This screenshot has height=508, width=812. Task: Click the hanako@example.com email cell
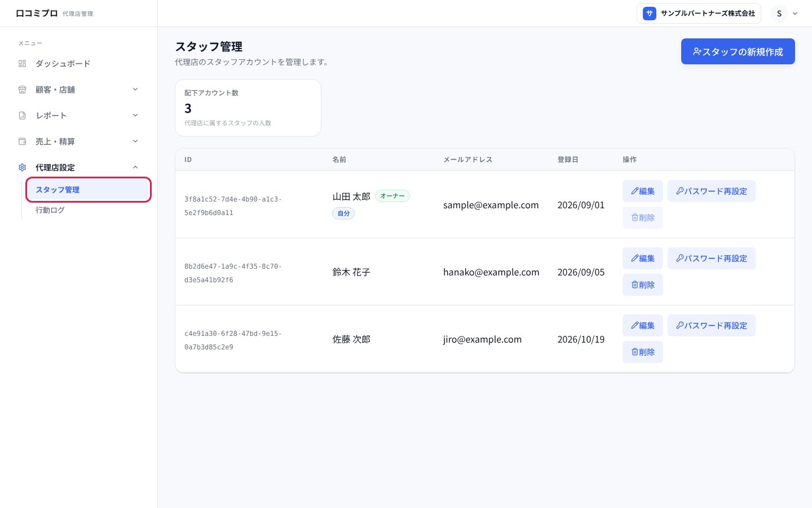491,272
